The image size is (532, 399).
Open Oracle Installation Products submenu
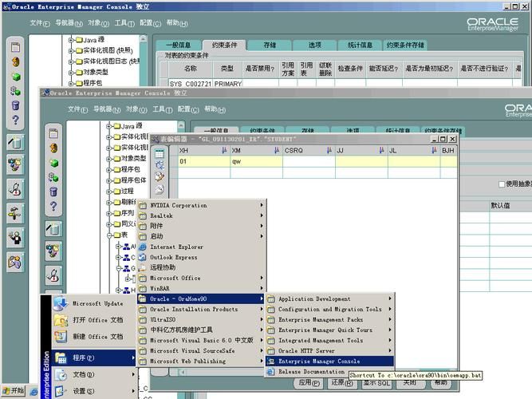click(x=202, y=310)
